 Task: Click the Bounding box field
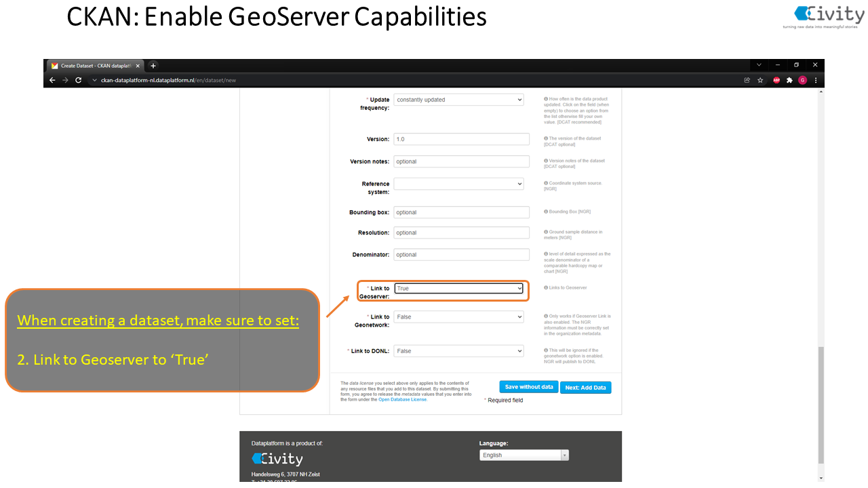point(461,212)
